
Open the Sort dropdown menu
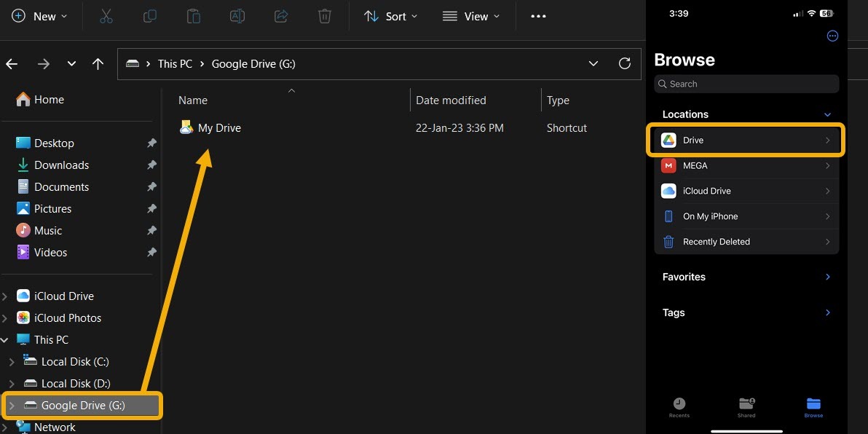point(391,16)
